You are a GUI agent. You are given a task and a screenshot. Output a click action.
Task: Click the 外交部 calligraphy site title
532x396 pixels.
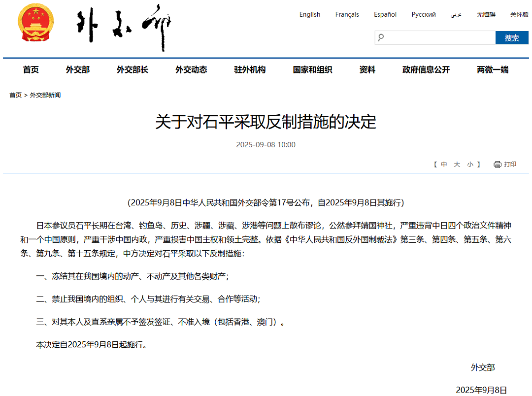click(124, 27)
